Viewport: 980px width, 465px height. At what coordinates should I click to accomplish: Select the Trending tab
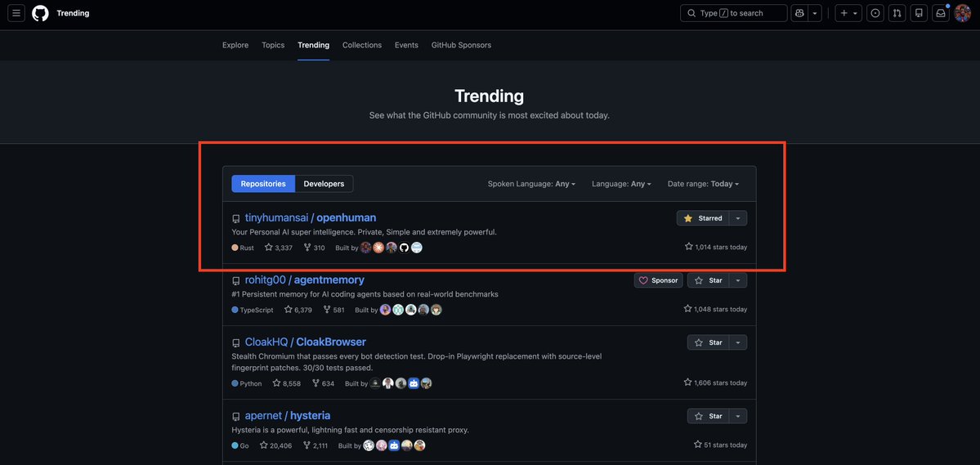314,45
